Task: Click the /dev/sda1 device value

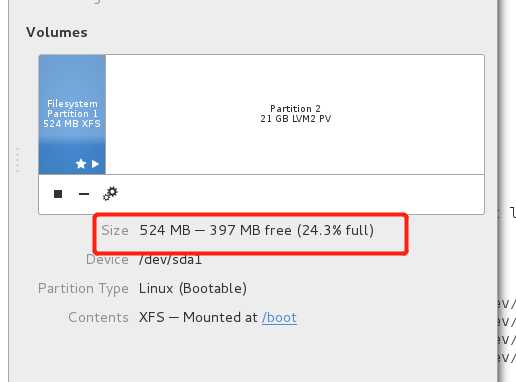Action: point(171,259)
